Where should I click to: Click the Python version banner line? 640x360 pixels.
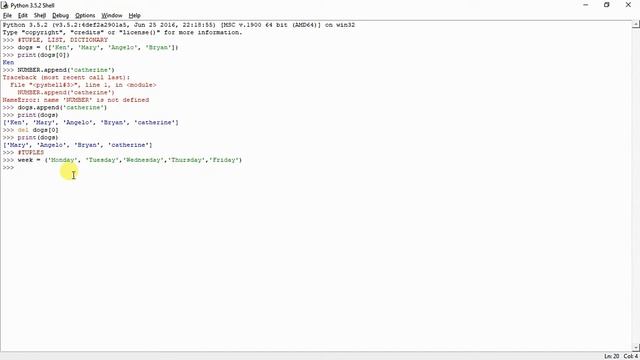[x=179, y=25]
